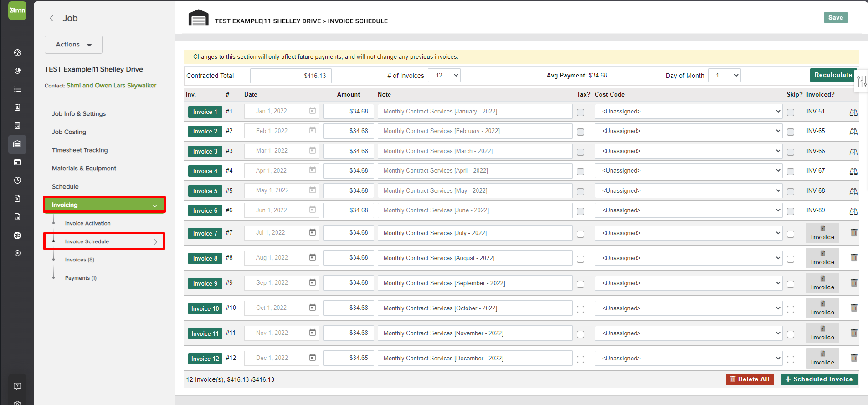Add a Scheduled Invoice
Screen dimensions: 868x405
(x=819, y=379)
